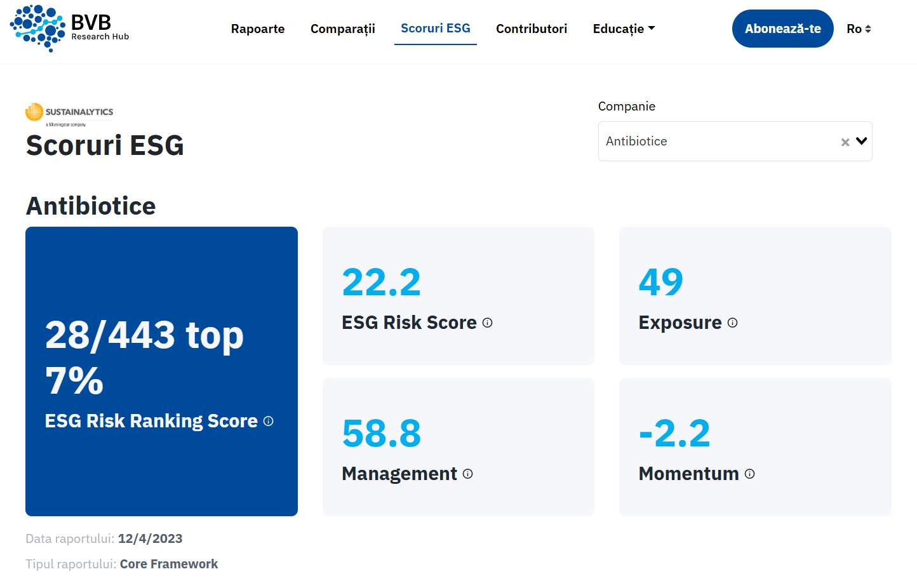Show info icon next to ESG Risk Score
The width and height of the screenshot is (917, 588).
click(x=487, y=323)
